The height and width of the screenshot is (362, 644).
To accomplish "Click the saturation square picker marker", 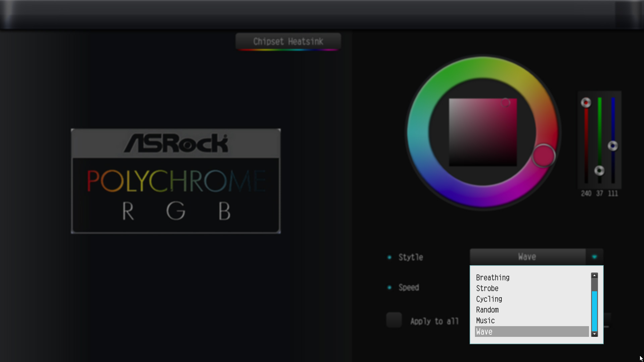I will click(x=505, y=103).
